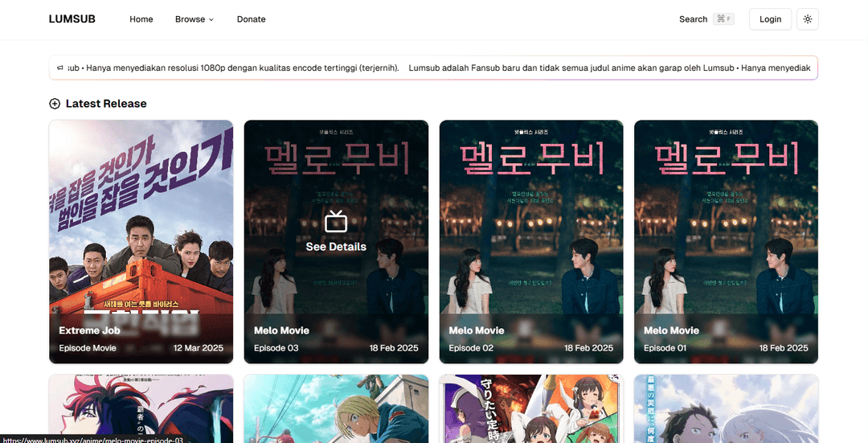868x443 pixels.
Task: Click the Episode 01 label
Action: tap(665, 348)
